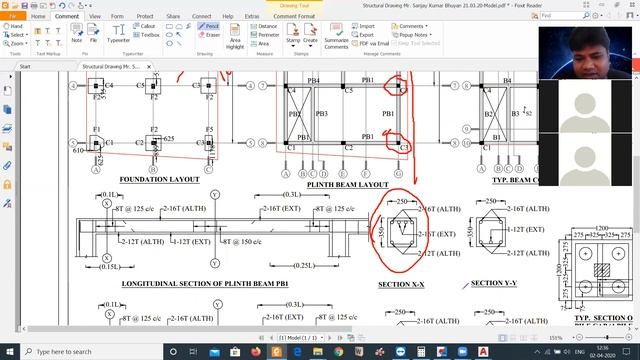Image resolution: width=640 pixels, height=360 pixels.
Task: Select the Oval drawing tool
Action: (x=169, y=35)
